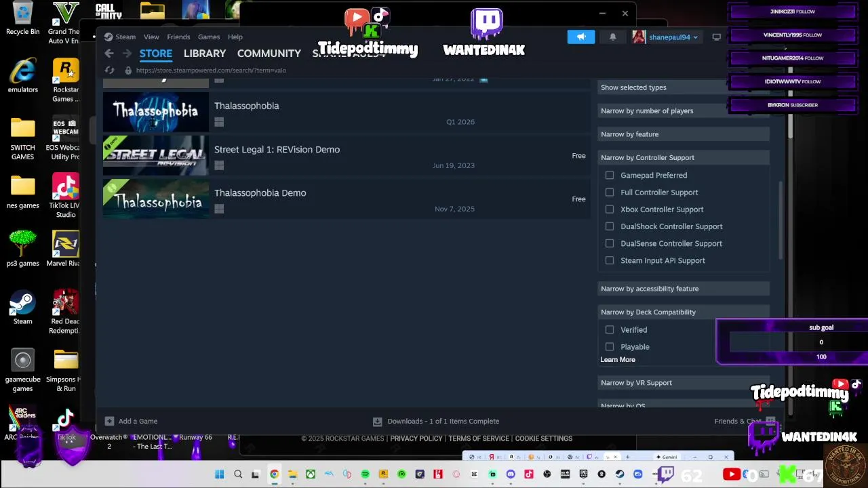Open the Help menu
Screen dimensions: 868x488
point(235,37)
